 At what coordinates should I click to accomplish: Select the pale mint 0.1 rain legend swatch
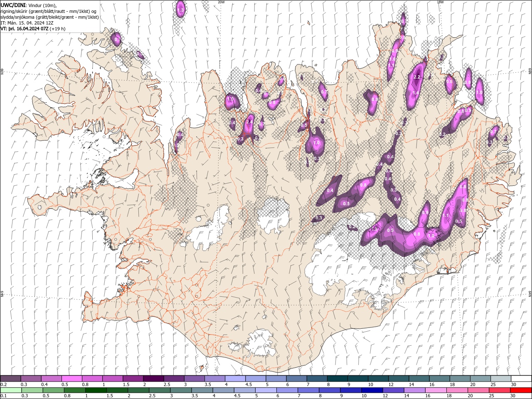click(x=11, y=390)
